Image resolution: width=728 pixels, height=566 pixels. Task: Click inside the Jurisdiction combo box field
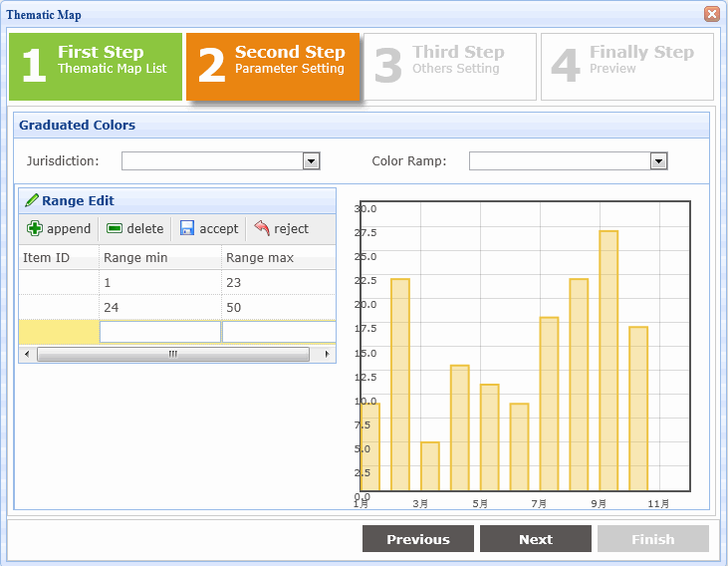(212, 161)
